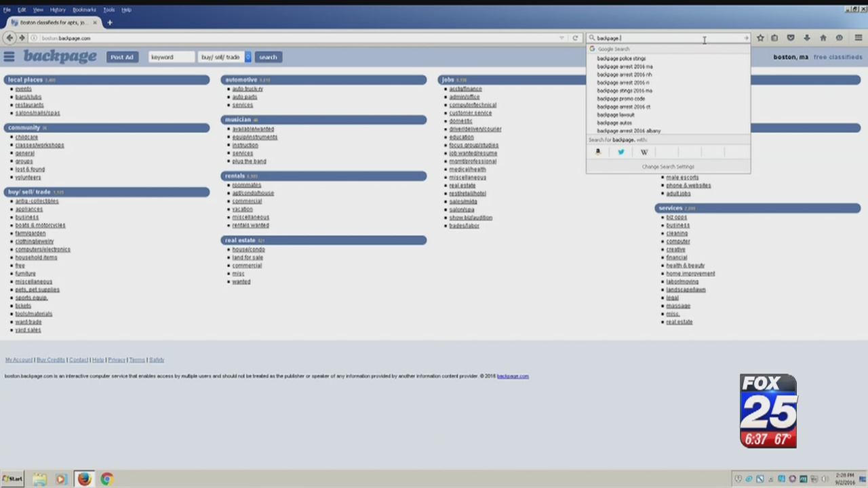Open the Pocket icon in toolbar

point(790,38)
